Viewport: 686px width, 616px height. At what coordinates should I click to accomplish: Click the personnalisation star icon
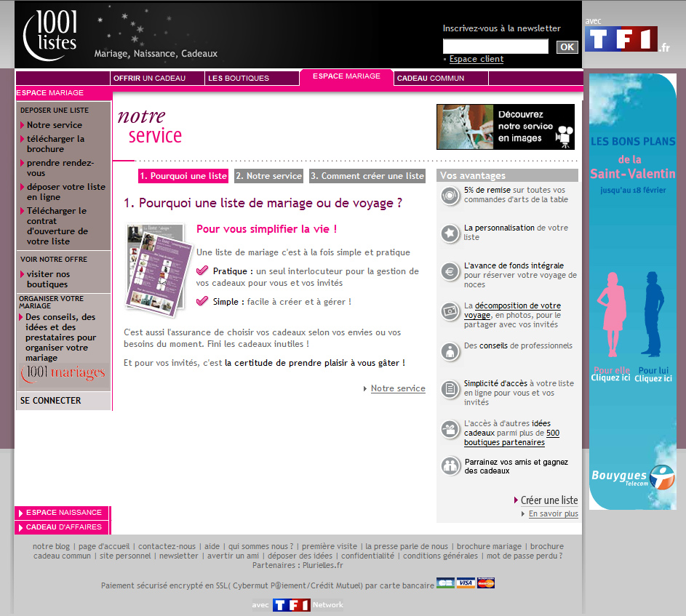[450, 233]
